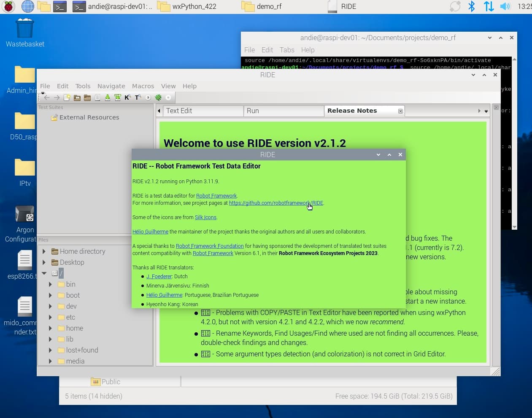Expand the boot folder
This screenshot has height=418, width=532.
coord(50,295)
